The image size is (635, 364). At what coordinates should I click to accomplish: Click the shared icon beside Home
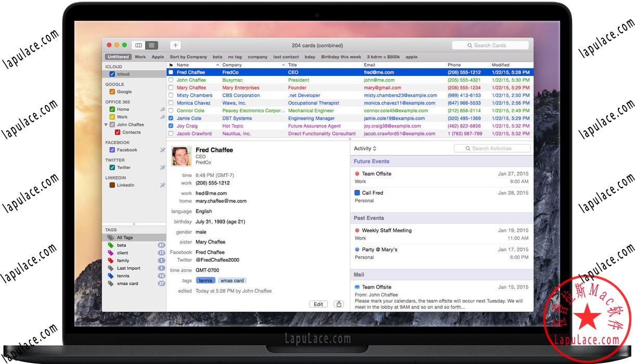coord(162,109)
